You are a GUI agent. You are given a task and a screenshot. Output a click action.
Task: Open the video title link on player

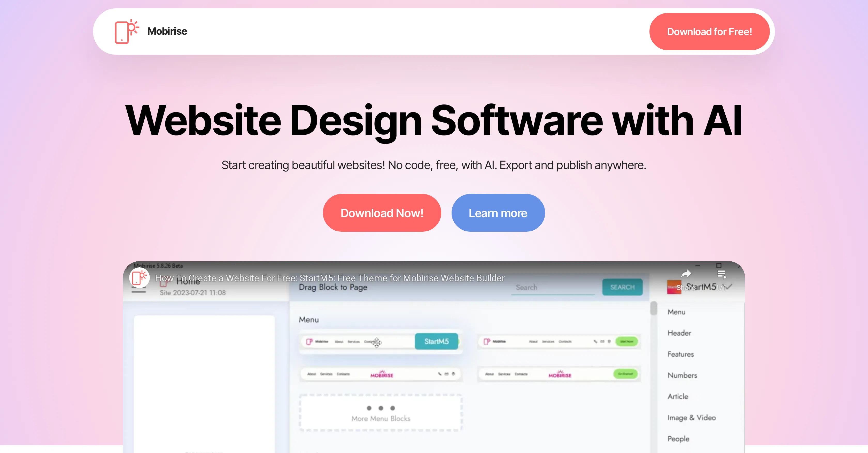(x=330, y=278)
